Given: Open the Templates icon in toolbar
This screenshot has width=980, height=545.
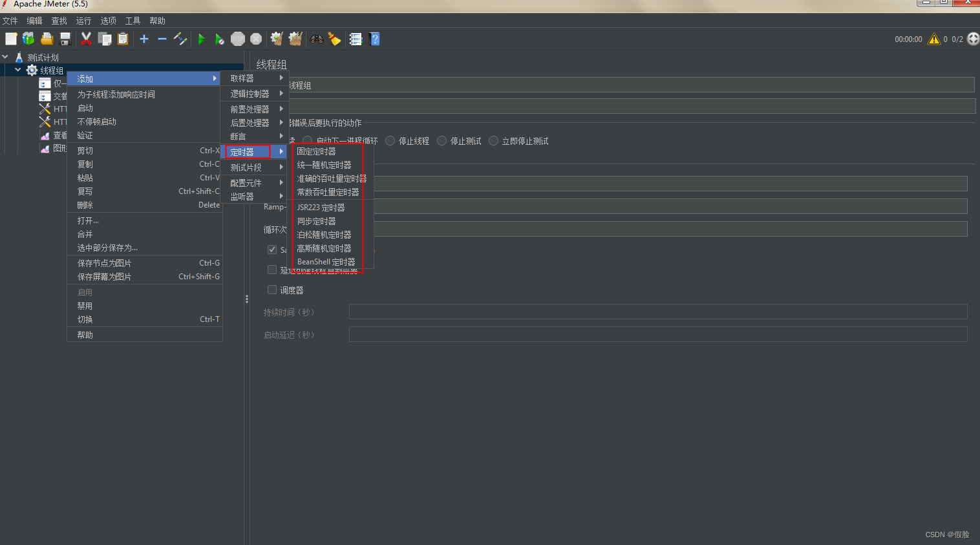Looking at the screenshot, I should click(28, 39).
